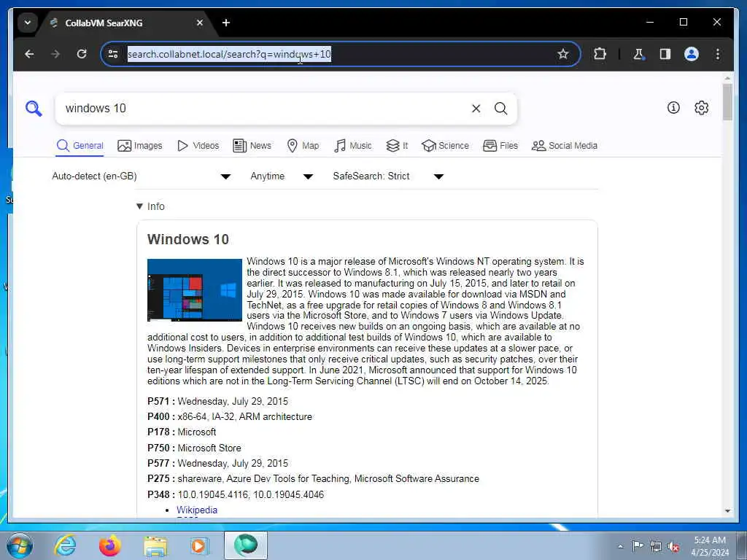Open the Windows Start button
This screenshot has height=560, width=747.
click(x=20, y=545)
